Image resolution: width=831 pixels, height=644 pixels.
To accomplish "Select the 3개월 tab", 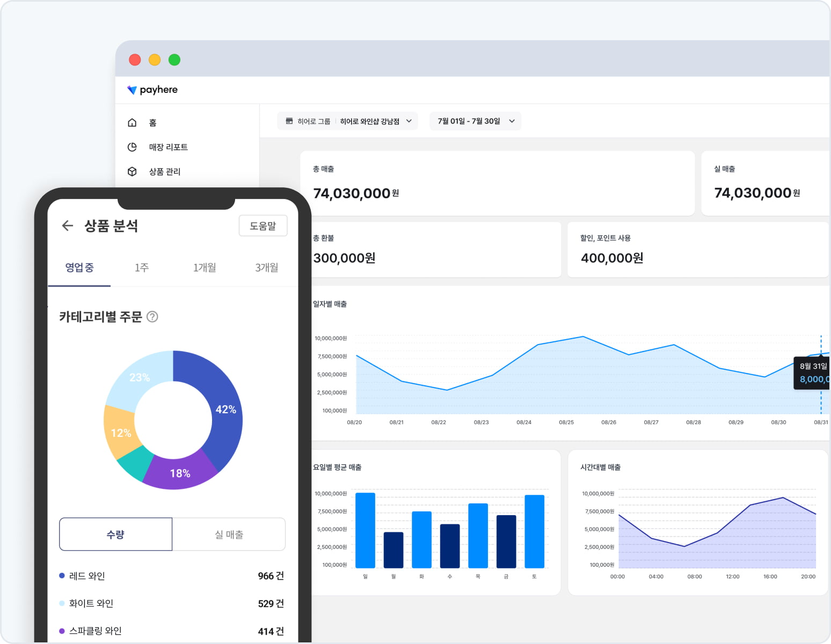I will (x=267, y=267).
